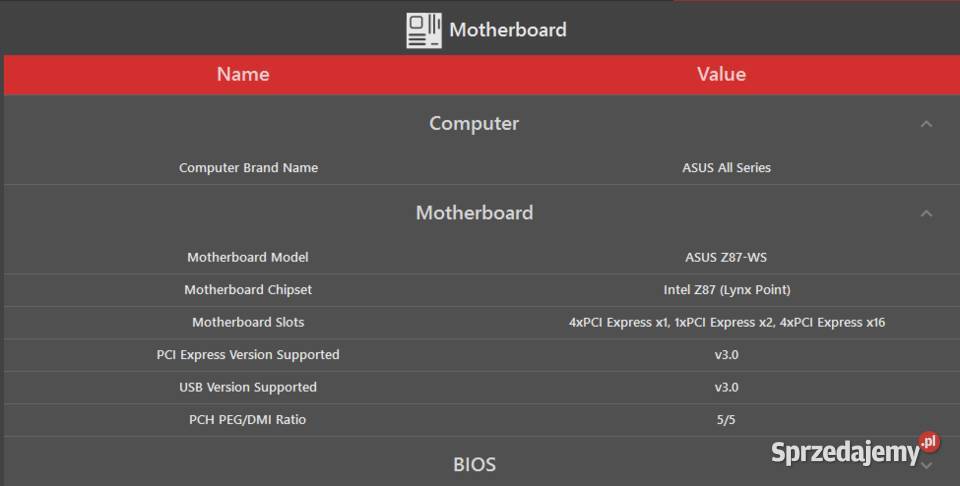Click the Name column header
This screenshot has width=960, height=486.
pyautogui.click(x=243, y=74)
